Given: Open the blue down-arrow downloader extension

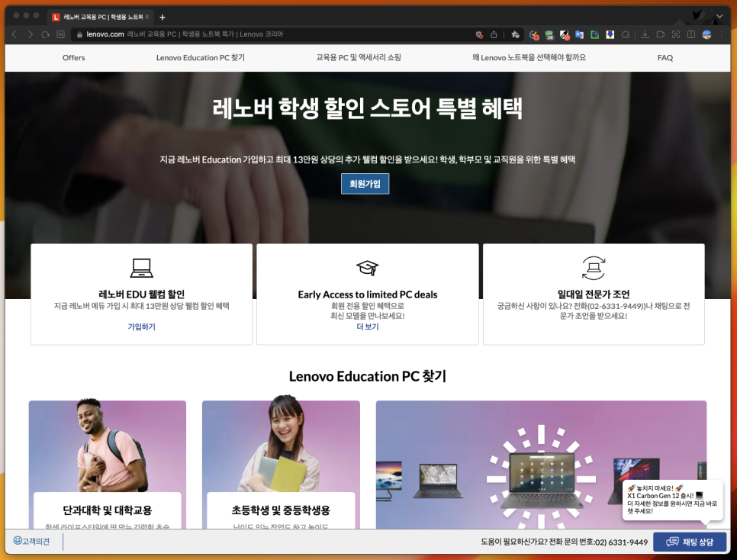Looking at the screenshot, I should (610, 35).
